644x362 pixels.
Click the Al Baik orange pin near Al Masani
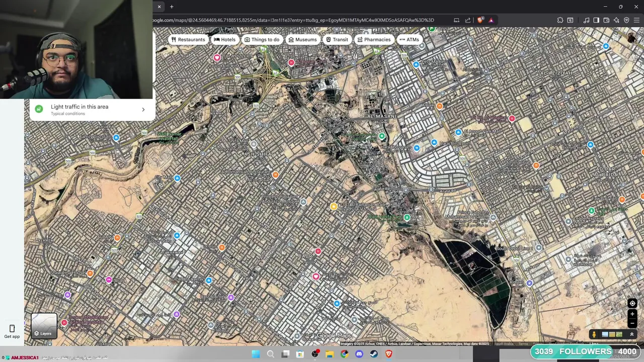coord(440,106)
